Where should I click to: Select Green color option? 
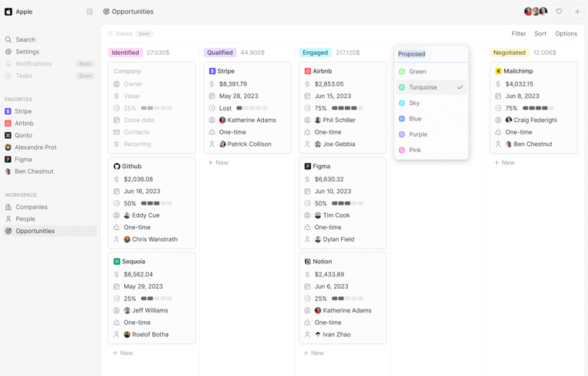[431, 71]
